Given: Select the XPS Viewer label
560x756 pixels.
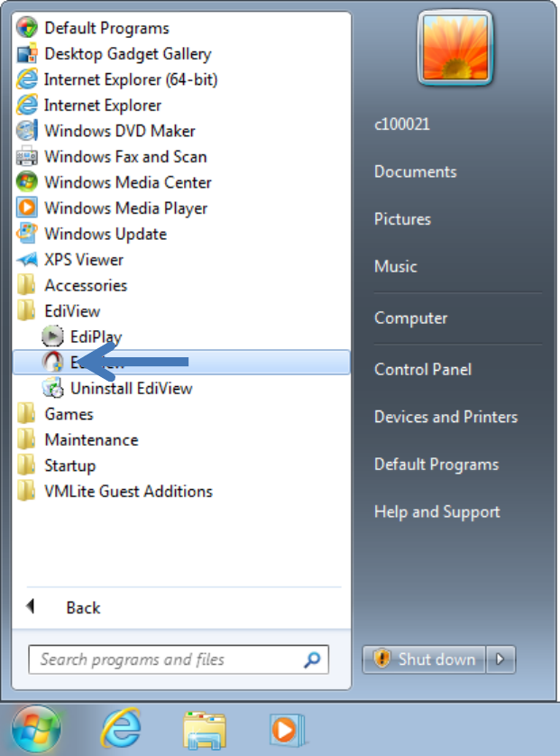Looking at the screenshot, I should pos(84,260).
